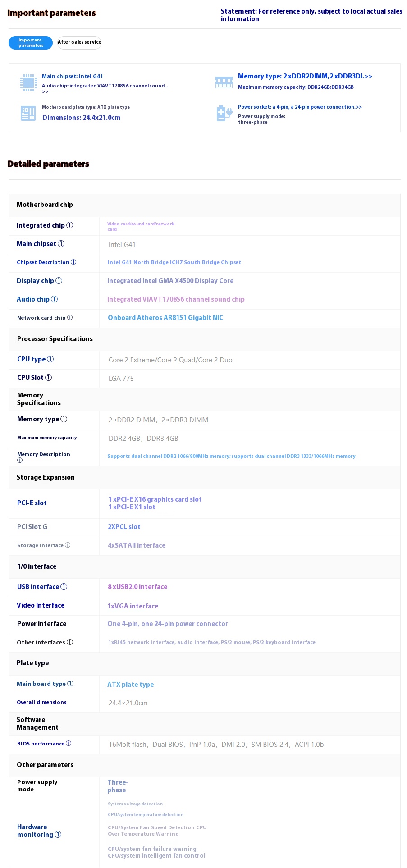Screen dimensions: 407x868
Task: Click info icon beside Storage Interface
Action: (68, 545)
